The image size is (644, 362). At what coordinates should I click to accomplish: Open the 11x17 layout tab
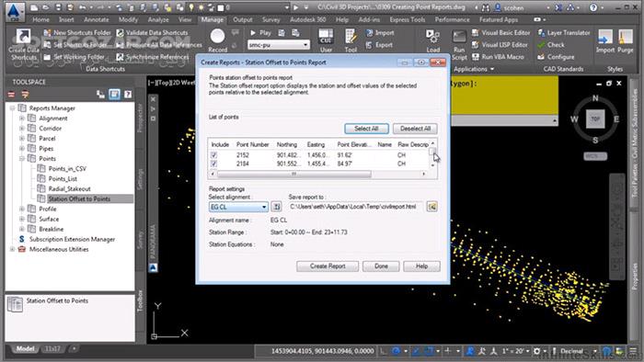pyautogui.click(x=52, y=349)
